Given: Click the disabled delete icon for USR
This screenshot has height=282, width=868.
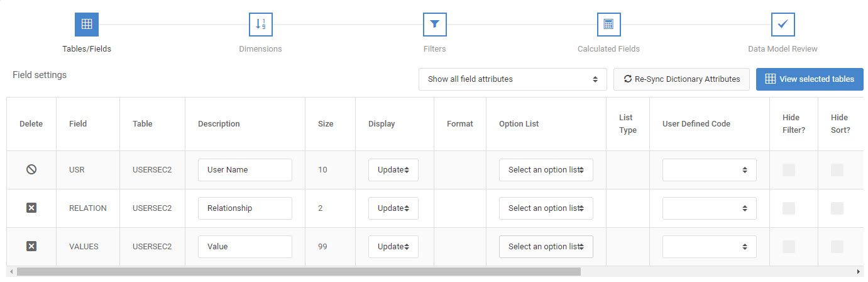Looking at the screenshot, I should coord(31,169).
